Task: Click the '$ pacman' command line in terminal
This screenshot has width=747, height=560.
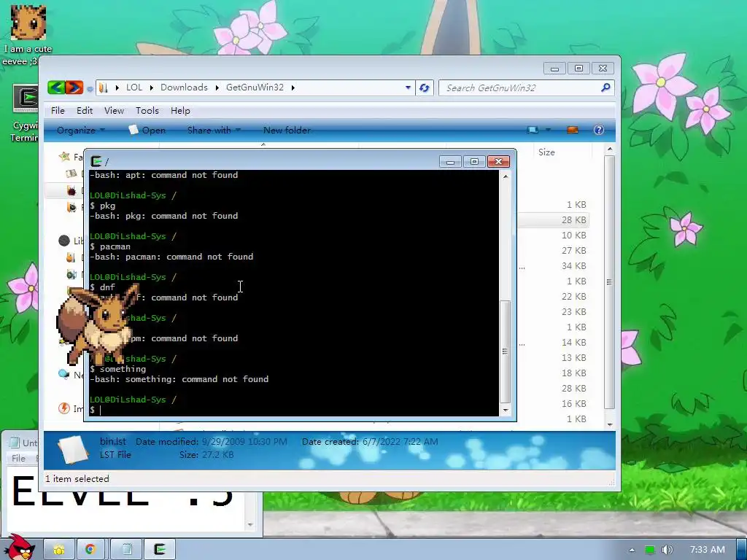Action: (110, 246)
